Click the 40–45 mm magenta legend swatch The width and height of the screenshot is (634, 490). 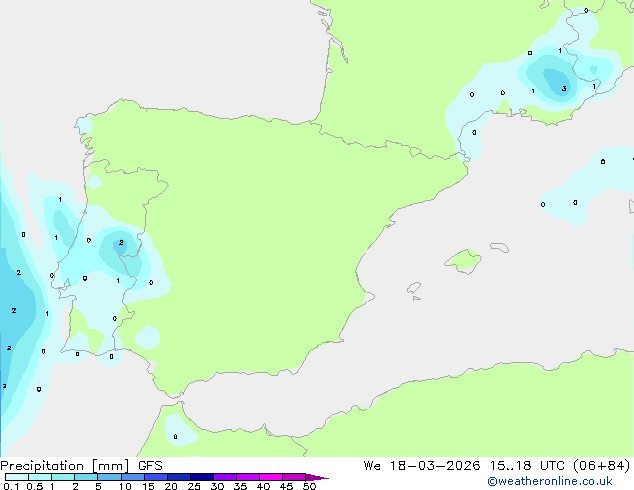point(271,477)
